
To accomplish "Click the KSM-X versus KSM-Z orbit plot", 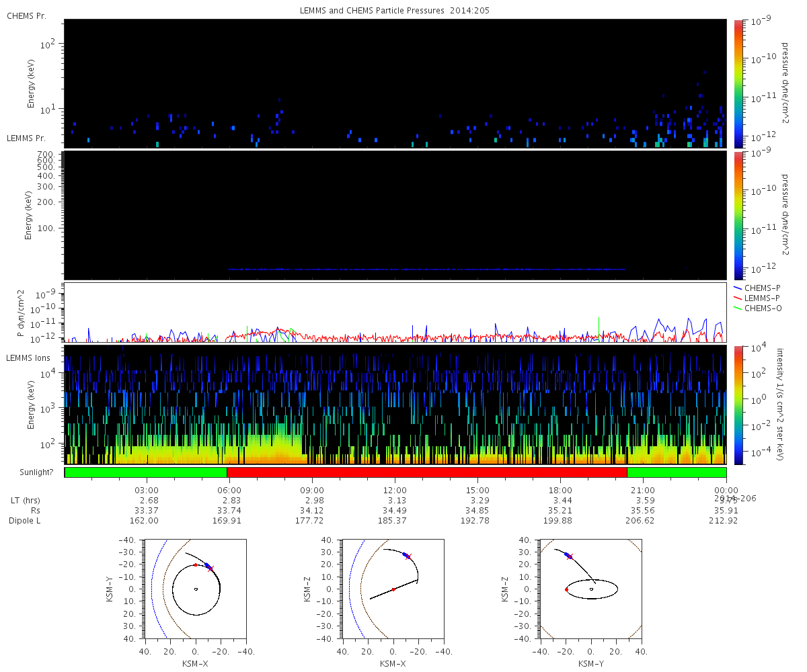I will click(393, 589).
